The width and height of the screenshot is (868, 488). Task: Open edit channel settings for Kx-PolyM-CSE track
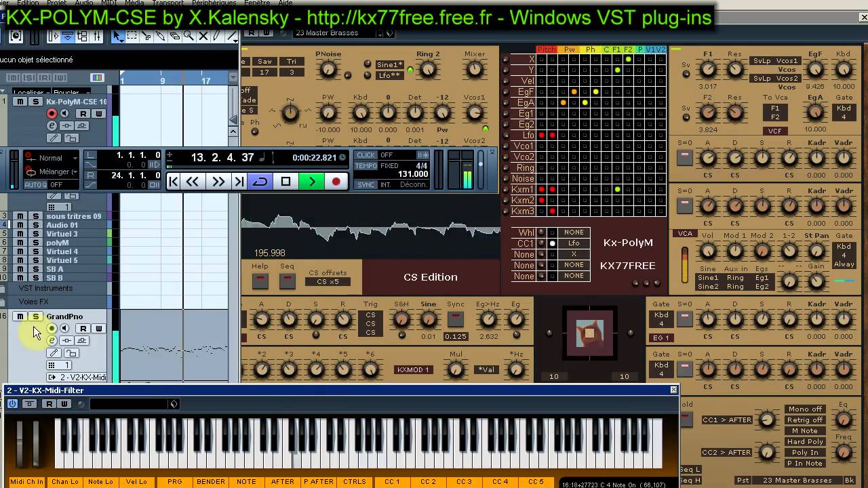(x=52, y=125)
